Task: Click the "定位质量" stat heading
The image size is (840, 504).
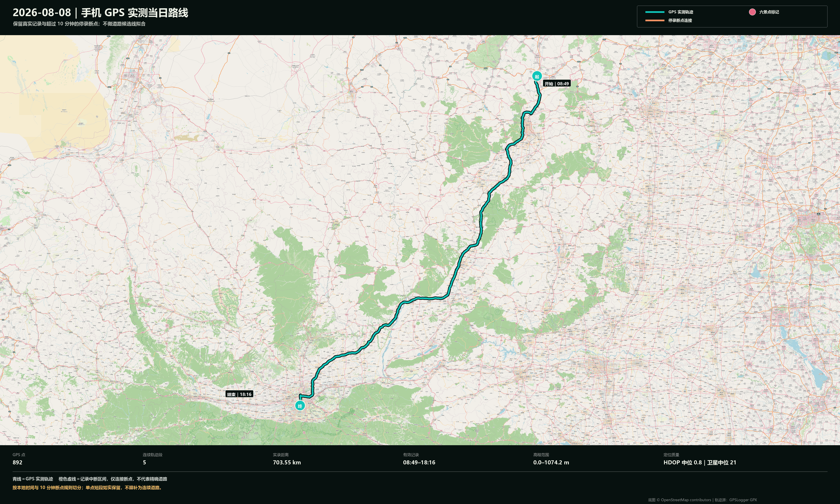Action: point(671,455)
